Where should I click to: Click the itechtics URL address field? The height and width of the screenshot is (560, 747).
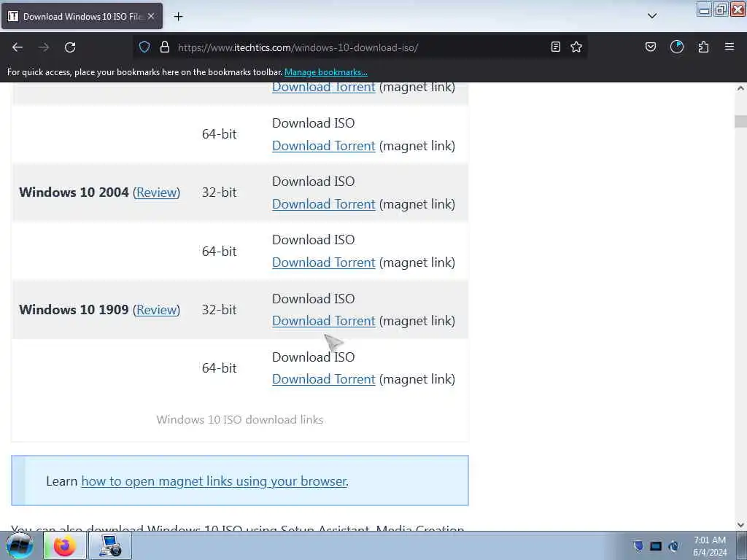click(298, 47)
